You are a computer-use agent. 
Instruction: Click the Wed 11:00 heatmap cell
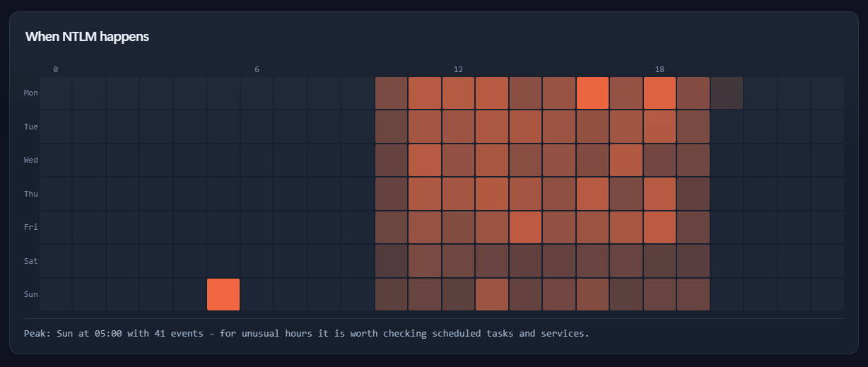(x=425, y=160)
